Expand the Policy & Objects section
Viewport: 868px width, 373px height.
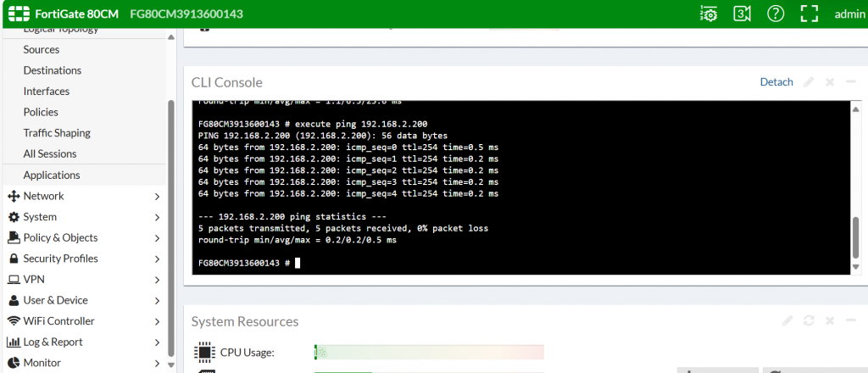tap(83, 238)
